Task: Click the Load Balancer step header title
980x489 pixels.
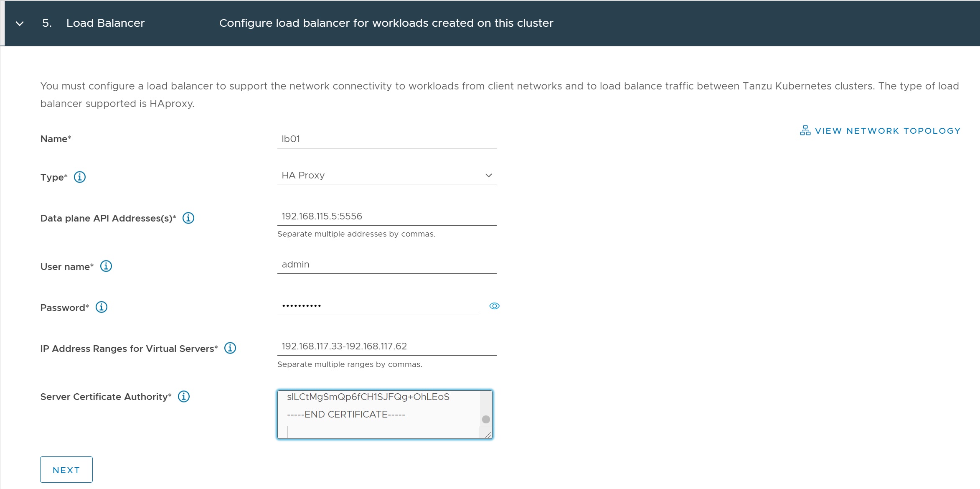Action: (105, 23)
